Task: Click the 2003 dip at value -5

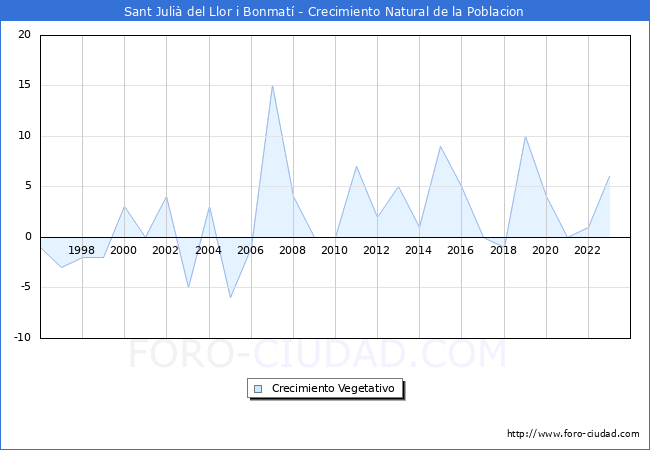Action: tap(188, 287)
